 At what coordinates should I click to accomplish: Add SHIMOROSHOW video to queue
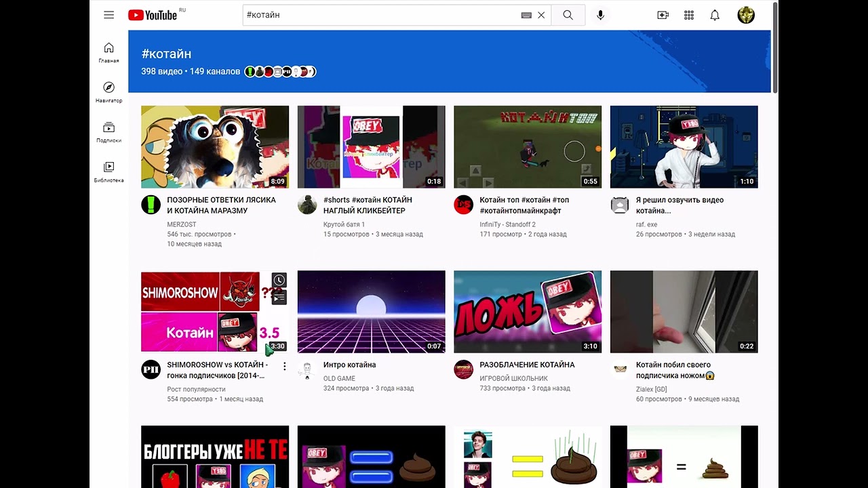pos(279,297)
